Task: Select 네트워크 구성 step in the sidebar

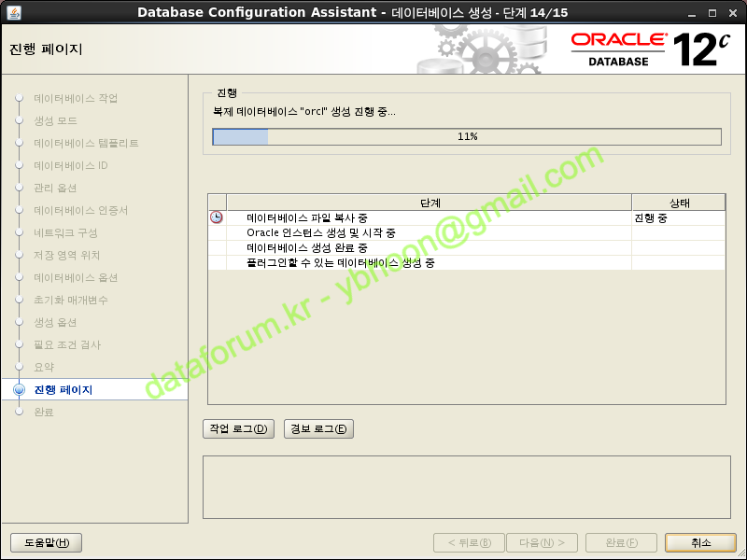Action: pos(65,232)
